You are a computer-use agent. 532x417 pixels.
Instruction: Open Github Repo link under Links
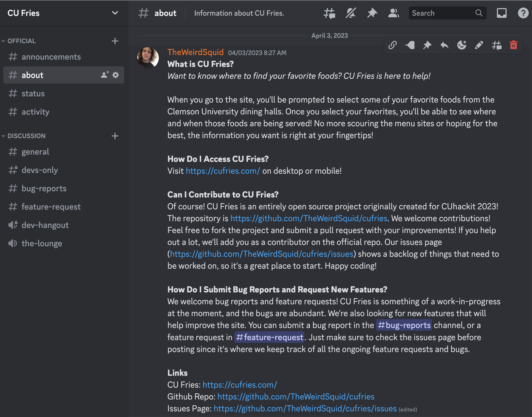296,397
